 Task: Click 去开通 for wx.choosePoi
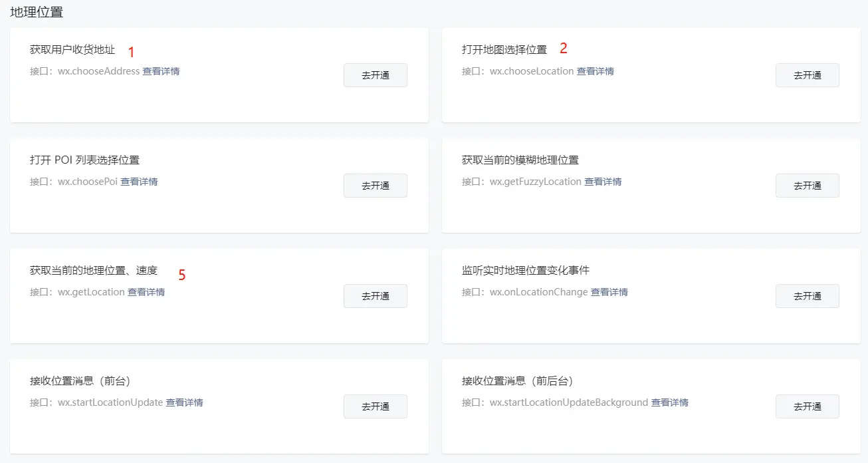click(x=375, y=186)
